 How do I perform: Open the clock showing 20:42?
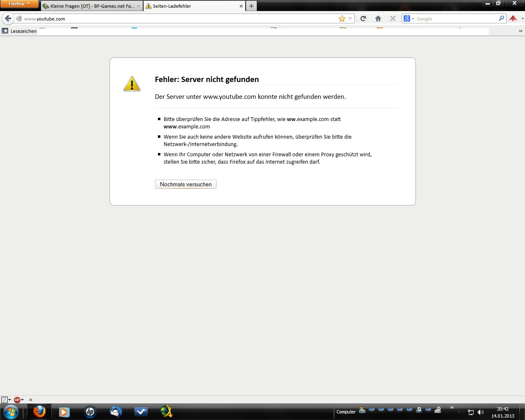[x=503, y=412]
